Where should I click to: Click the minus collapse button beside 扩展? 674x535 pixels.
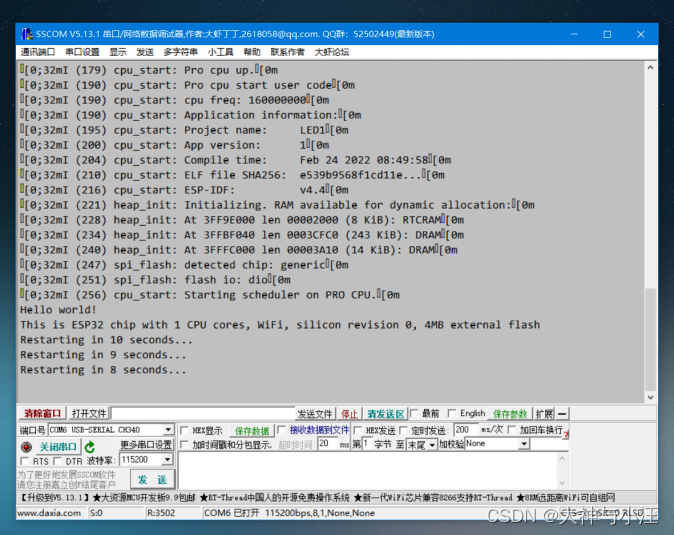(562, 414)
